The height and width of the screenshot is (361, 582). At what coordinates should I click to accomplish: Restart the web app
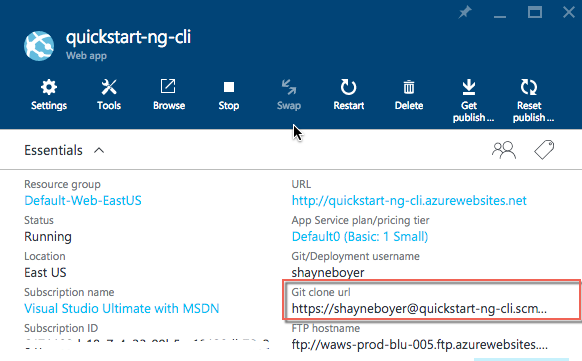coord(349,87)
